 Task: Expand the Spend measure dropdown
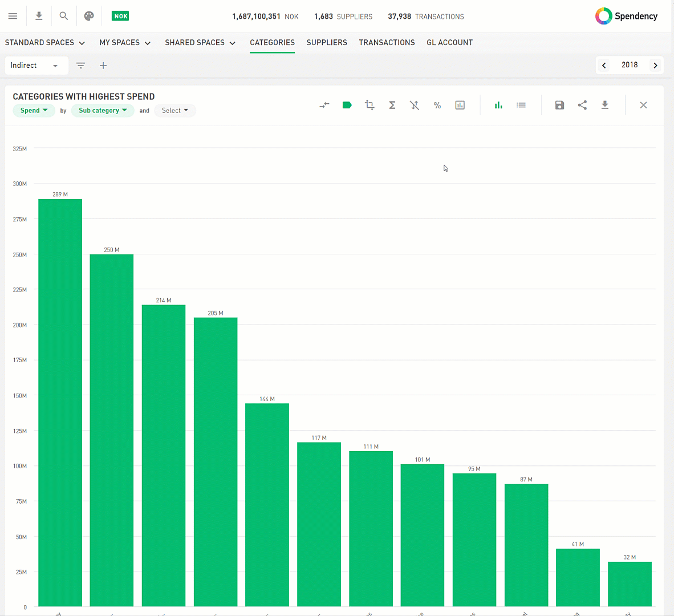coord(34,111)
